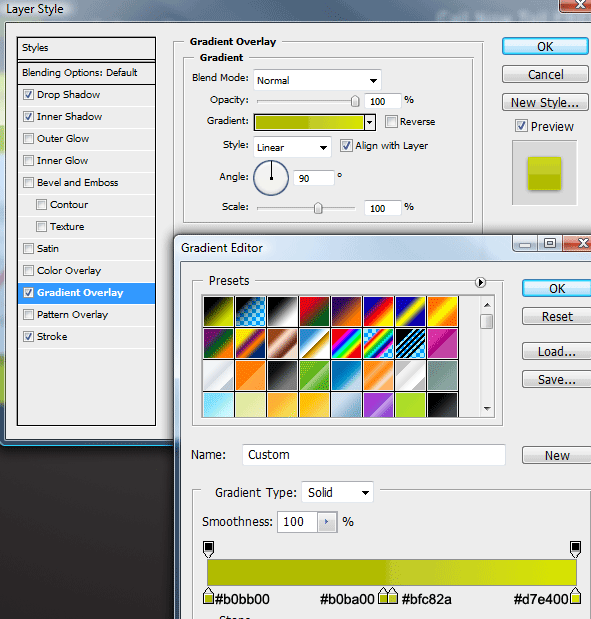The width and height of the screenshot is (591, 619).
Task: Click the New Style... button
Action: (545, 103)
